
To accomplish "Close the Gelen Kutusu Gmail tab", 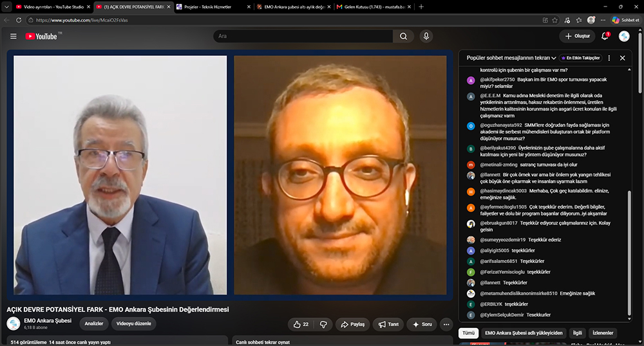I will coord(409,7).
